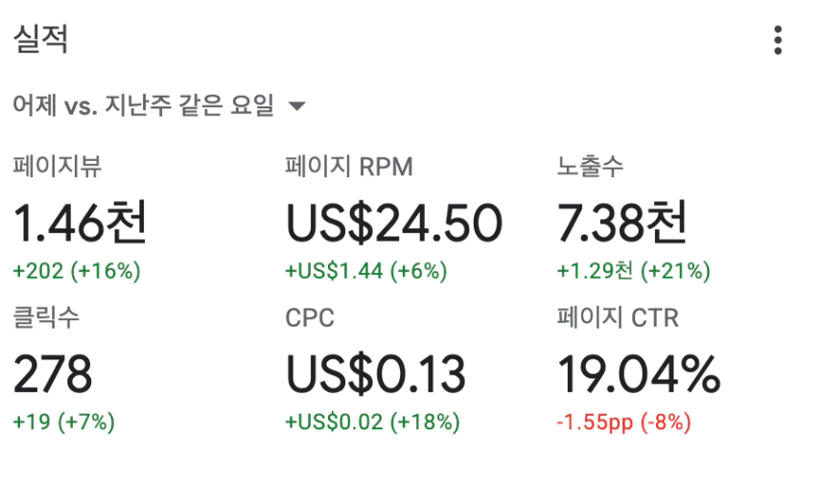
Task: Click the +202 (+16%) change text
Action: [x=77, y=271]
